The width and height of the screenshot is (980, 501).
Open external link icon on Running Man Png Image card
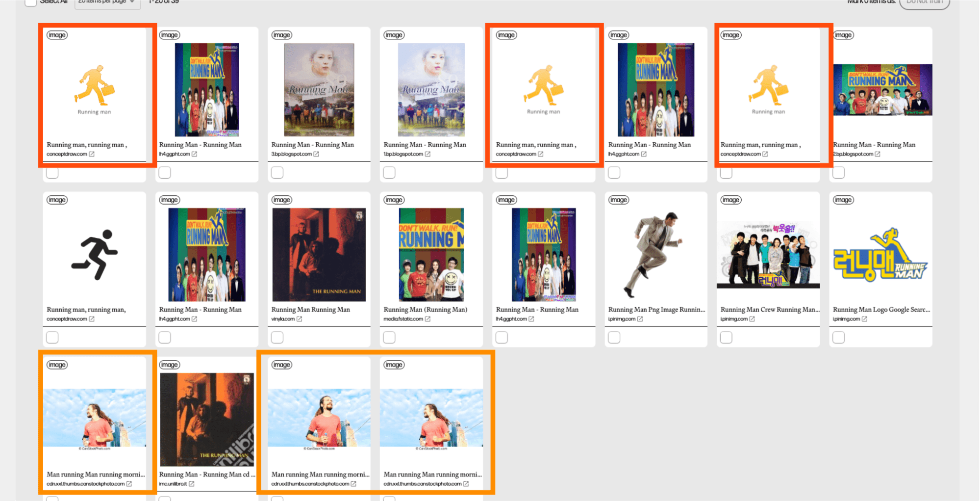[640, 319]
